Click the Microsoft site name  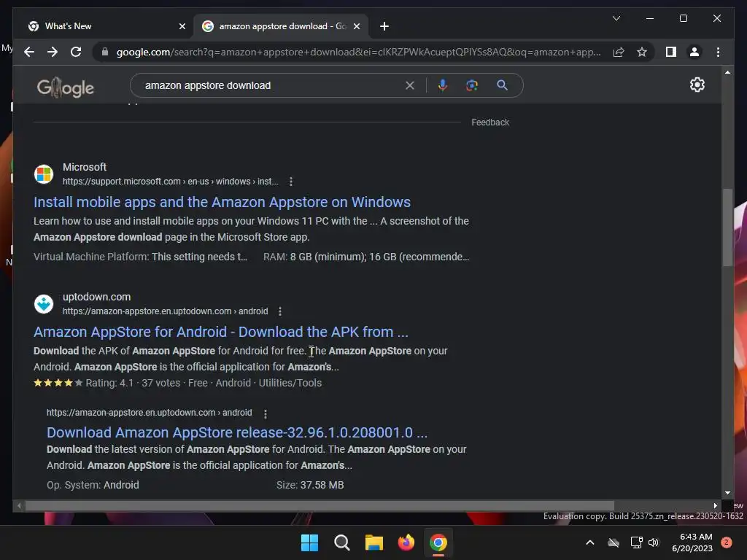pyautogui.click(x=85, y=167)
